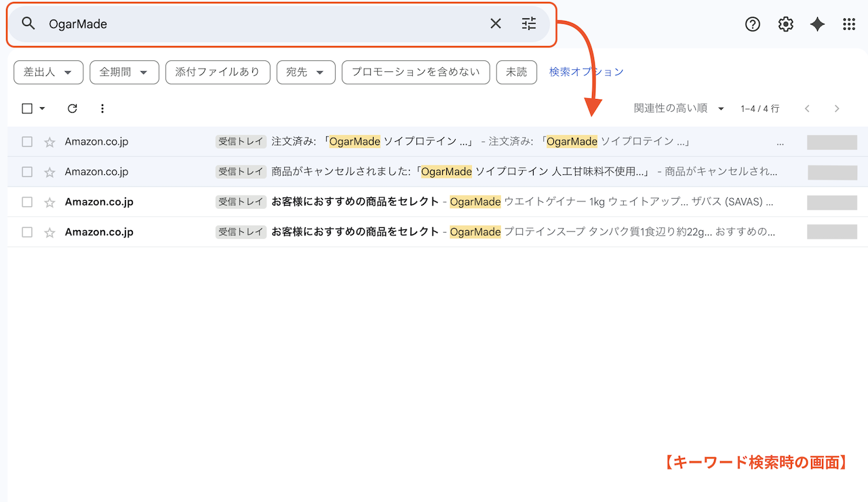
Task: Clear the OgarMade search text
Action: click(496, 24)
